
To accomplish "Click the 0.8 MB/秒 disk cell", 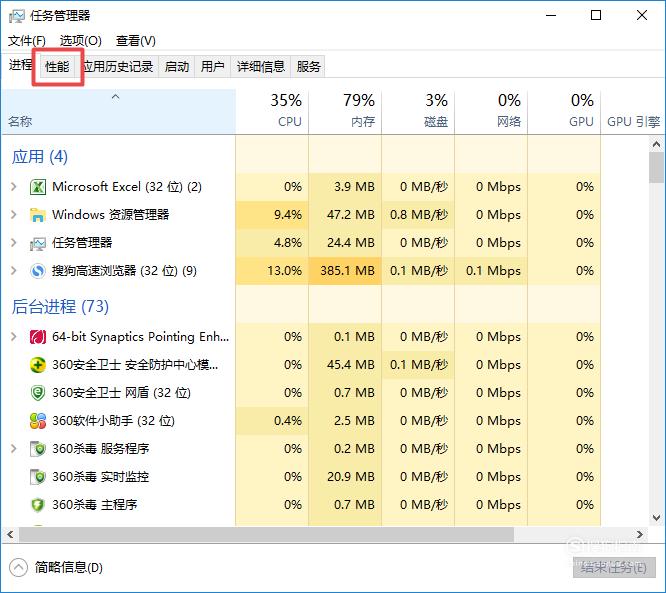I will [418, 215].
